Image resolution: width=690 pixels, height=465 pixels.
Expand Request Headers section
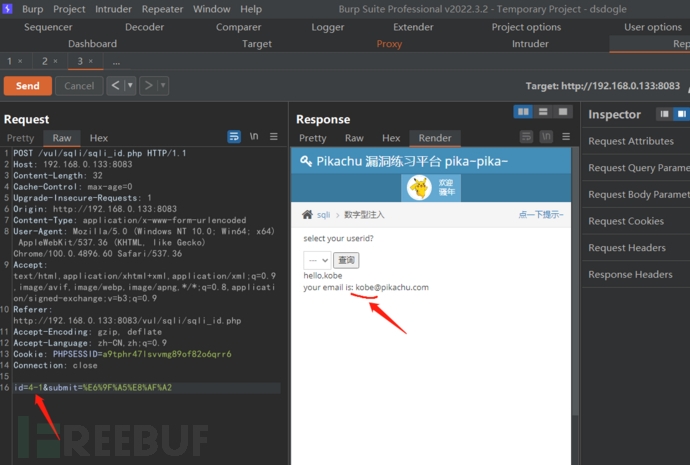pyautogui.click(x=636, y=248)
